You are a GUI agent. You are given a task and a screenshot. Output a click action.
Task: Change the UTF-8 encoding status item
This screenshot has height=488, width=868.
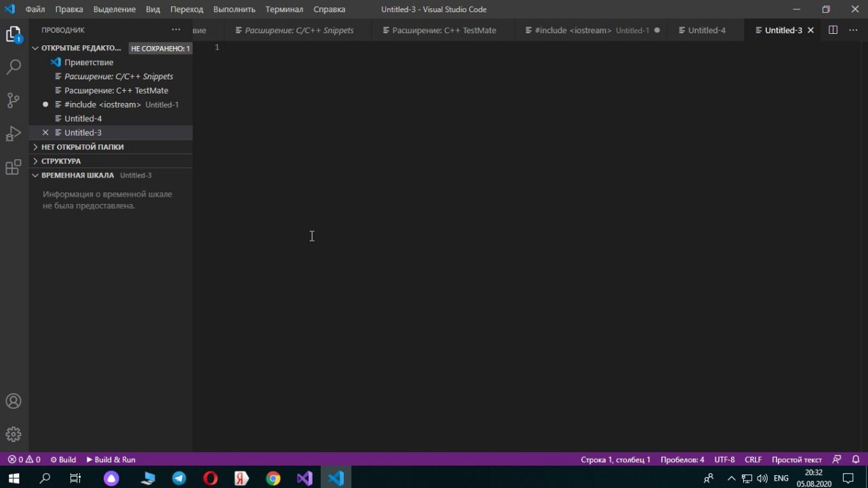(x=724, y=460)
